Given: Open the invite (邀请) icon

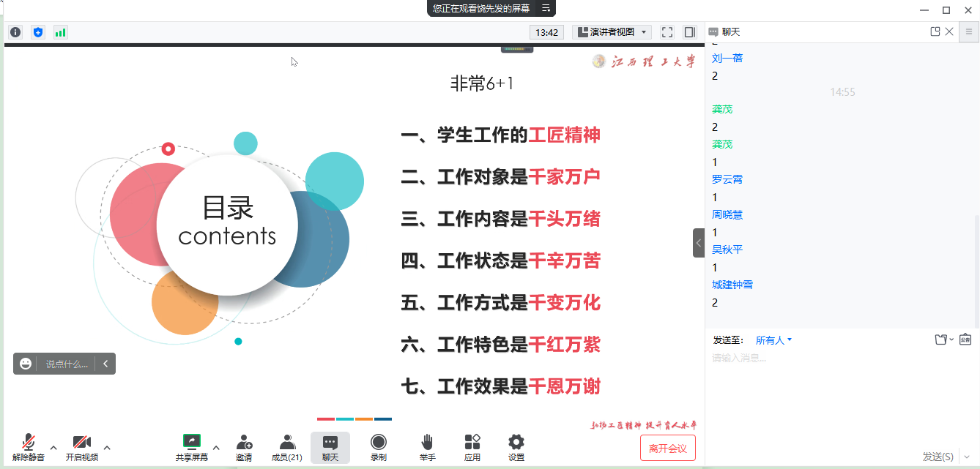Looking at the screenshot, I should [x=244, y=447].
